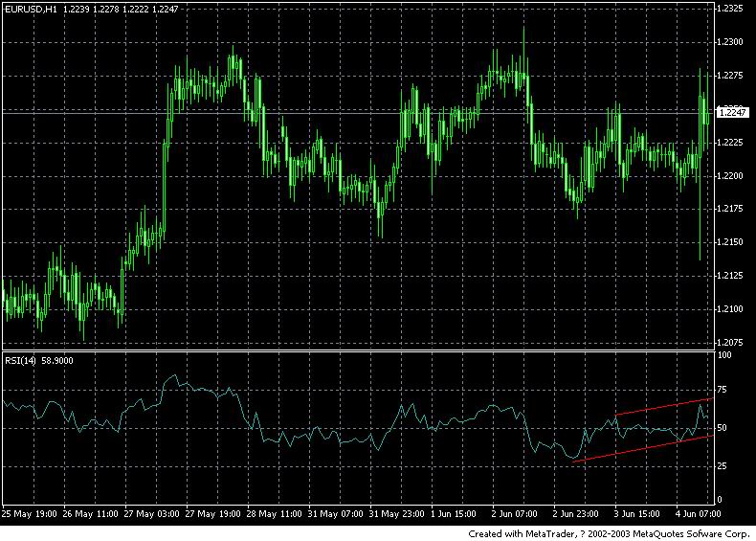This screenshot has height=541, width=756.
Task: Click the 1.2075 price scale label
Action: (729, 342)
